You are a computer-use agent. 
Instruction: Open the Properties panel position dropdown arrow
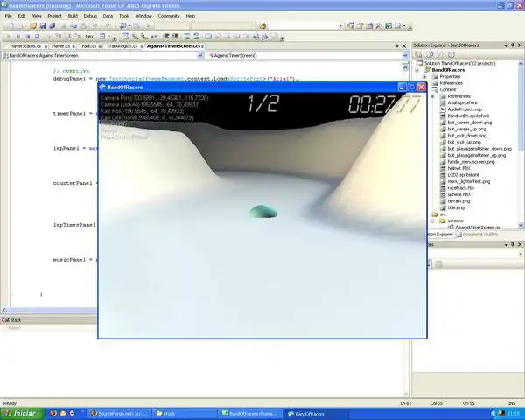pyautogui.click(x=506, y=244)
